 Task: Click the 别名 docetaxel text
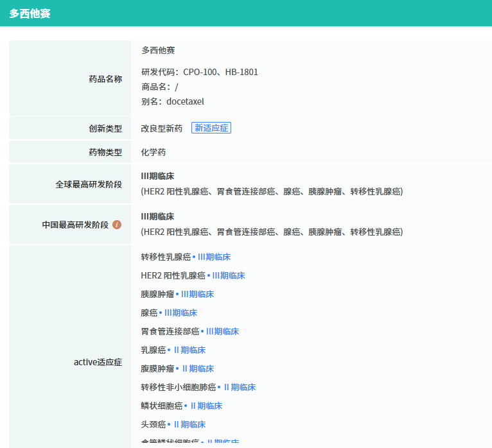point(172,101)
